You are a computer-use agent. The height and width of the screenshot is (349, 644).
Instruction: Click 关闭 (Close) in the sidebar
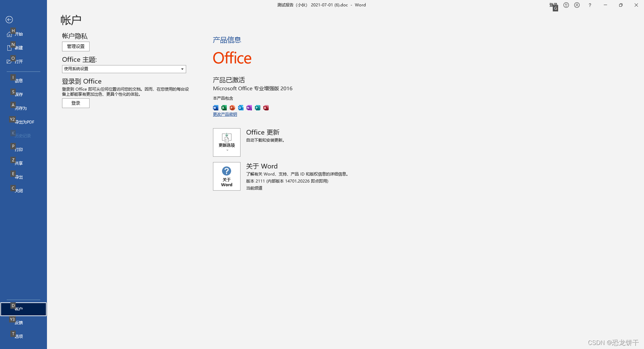(x=23, y=191)
